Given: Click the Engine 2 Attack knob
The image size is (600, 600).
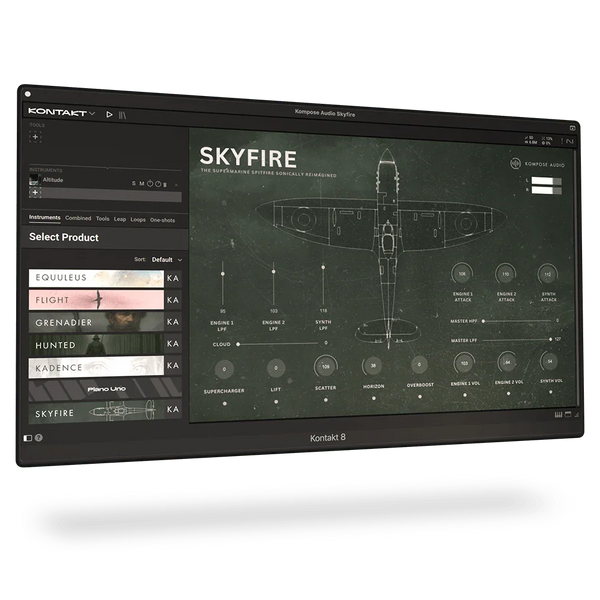Looking at the screenshot, I should [505, 274].
